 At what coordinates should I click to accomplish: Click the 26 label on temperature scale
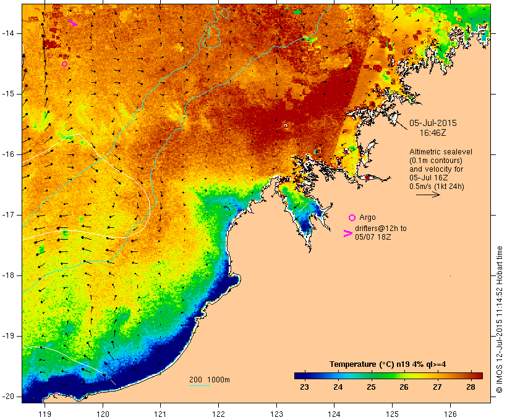pyautogui.click(x=404, y=387)
